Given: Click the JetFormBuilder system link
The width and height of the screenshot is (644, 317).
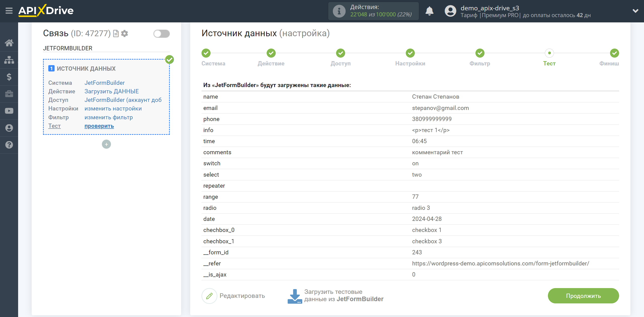Looking at the screenshot, I should 104,83.
